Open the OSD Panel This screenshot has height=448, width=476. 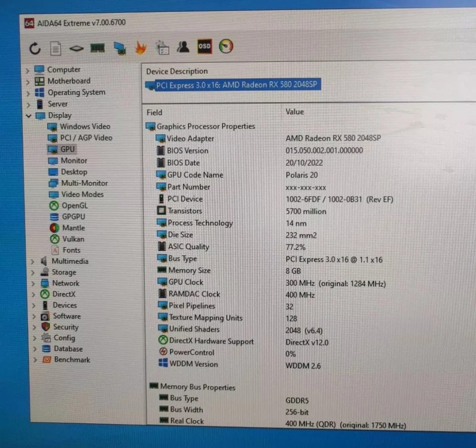[204, 46]
